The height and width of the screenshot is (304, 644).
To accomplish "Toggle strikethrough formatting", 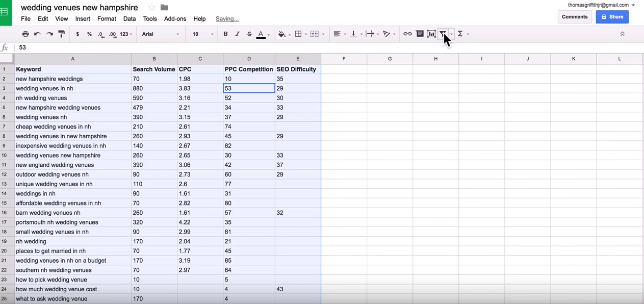I will click(249, 34).
